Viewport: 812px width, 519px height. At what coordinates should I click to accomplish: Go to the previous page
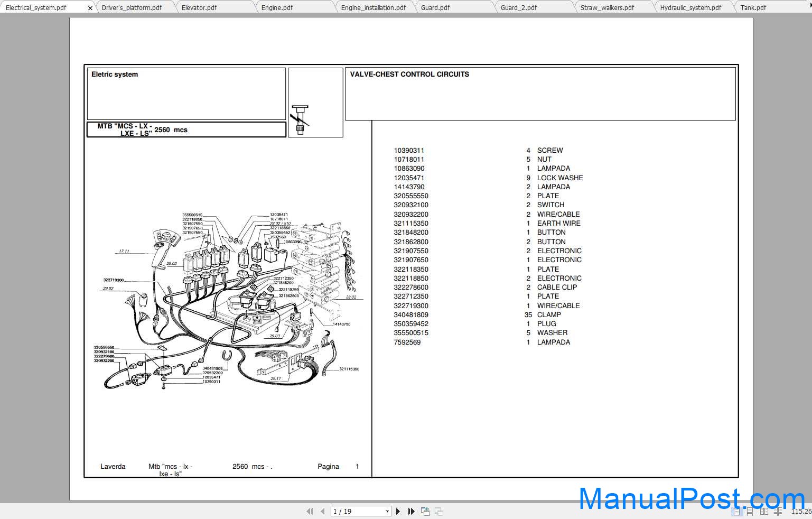tap(322, 511)
